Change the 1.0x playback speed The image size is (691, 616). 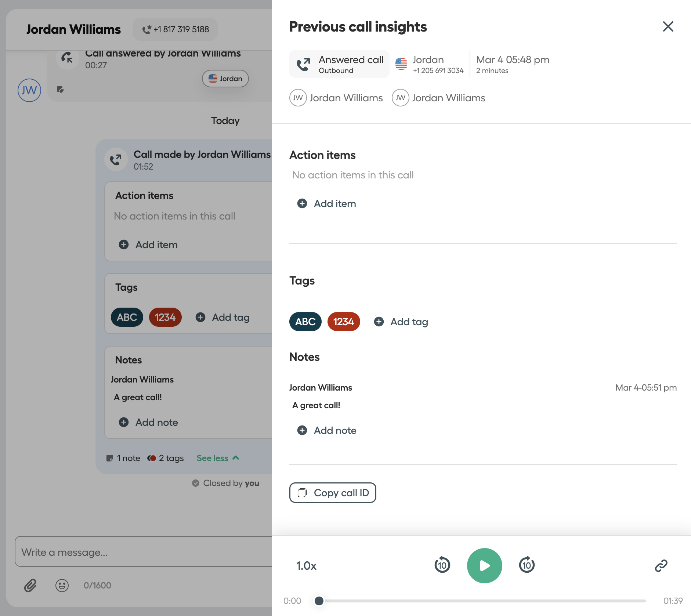point(306,566)
